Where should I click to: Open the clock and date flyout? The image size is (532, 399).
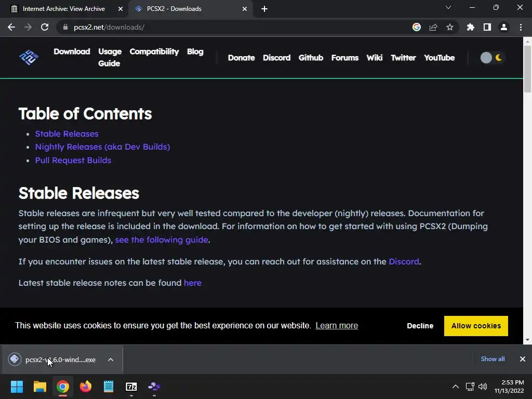509,387
